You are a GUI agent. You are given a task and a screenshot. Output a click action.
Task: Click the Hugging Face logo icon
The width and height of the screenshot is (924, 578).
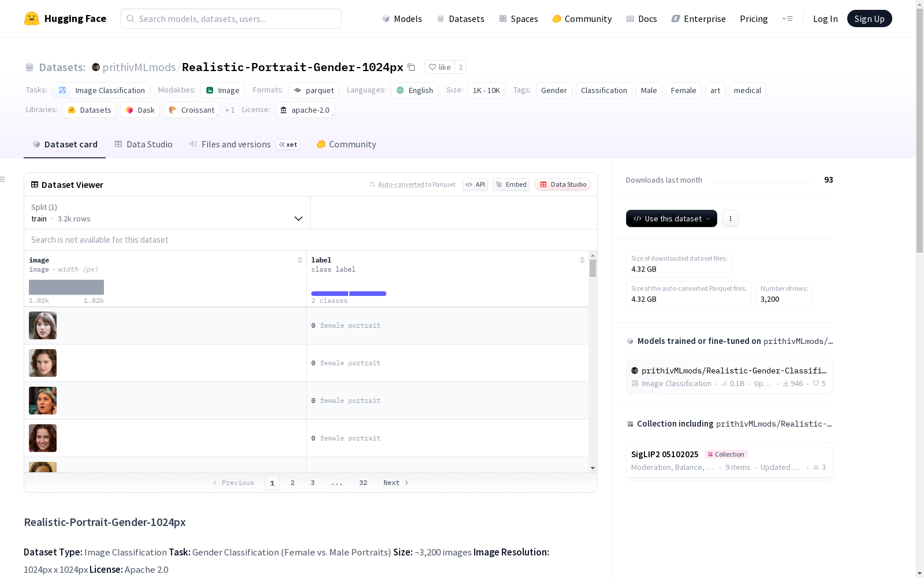(x=32, y=18)
